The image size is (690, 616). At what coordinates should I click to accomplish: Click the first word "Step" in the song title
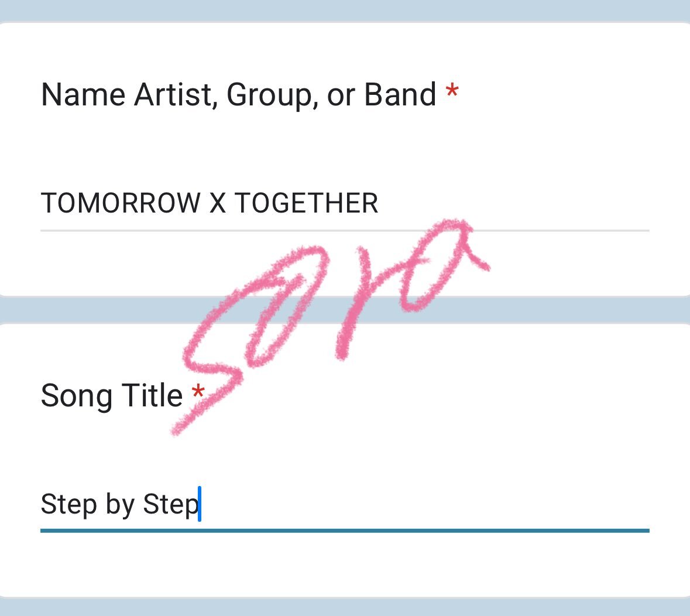68,505
